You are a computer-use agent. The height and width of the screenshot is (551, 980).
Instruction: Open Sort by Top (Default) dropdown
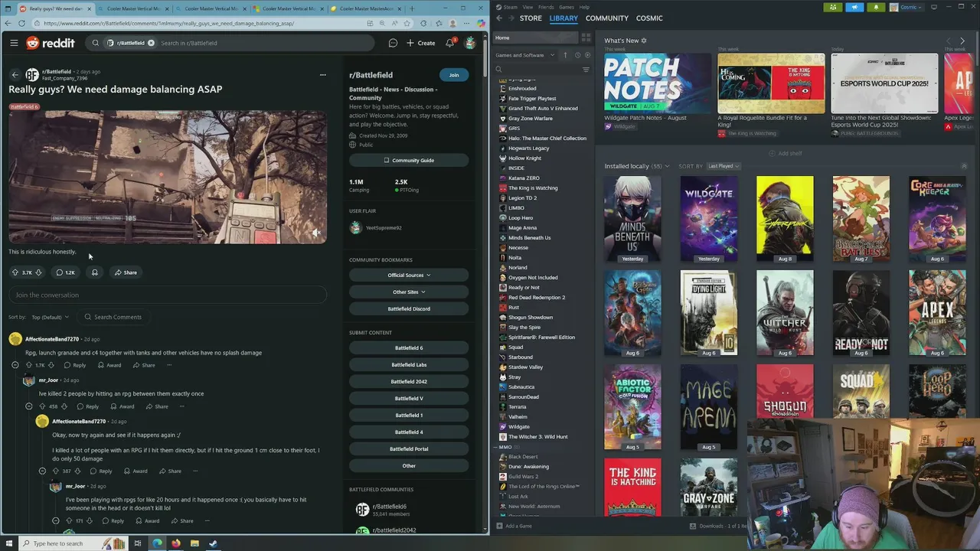(50, 317)
